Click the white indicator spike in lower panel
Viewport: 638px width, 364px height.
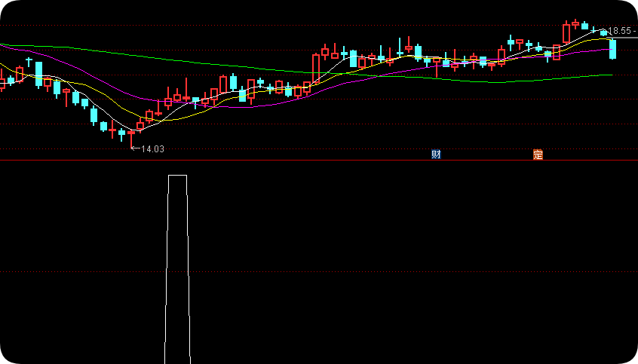[x=177, y=269]
